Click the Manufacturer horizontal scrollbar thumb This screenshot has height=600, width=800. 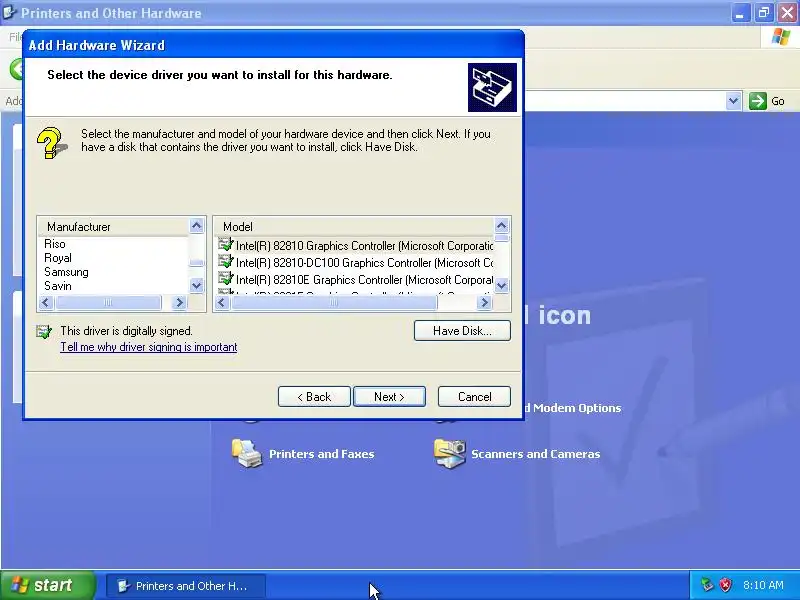point(108,303)
